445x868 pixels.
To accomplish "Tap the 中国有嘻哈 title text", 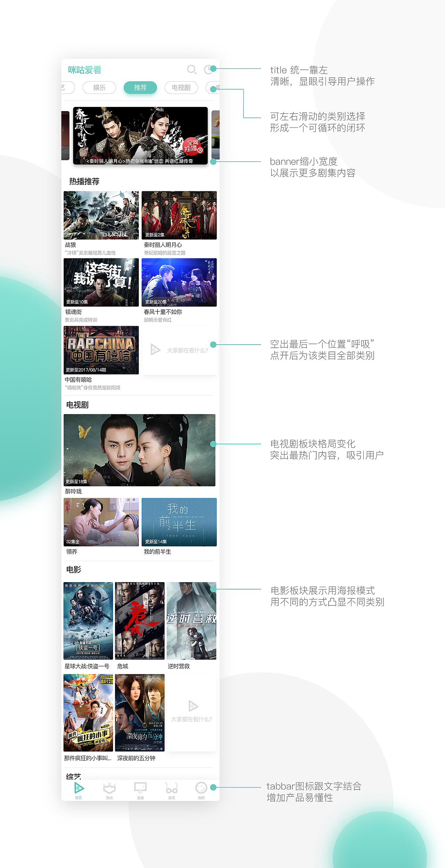I will click(78, 380).
